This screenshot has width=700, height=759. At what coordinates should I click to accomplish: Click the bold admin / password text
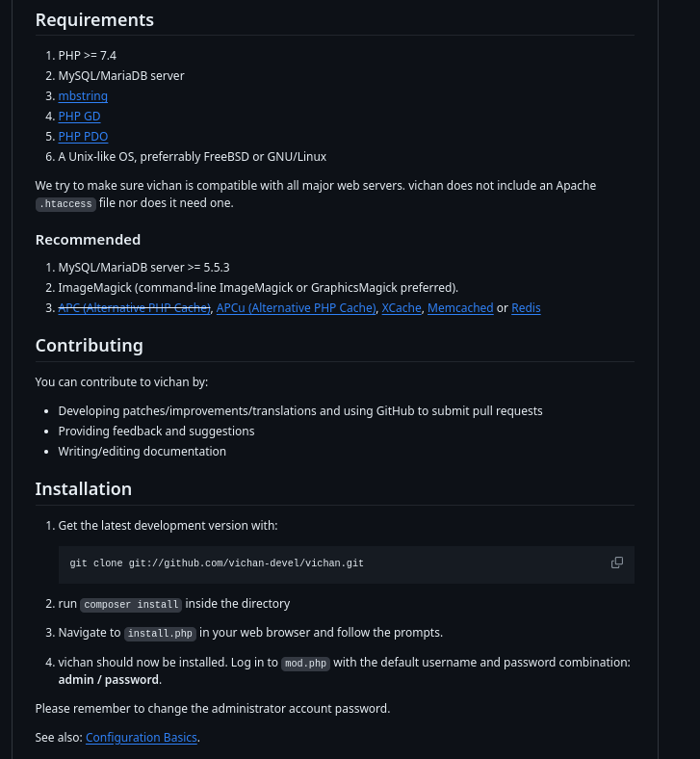(109, 680)
